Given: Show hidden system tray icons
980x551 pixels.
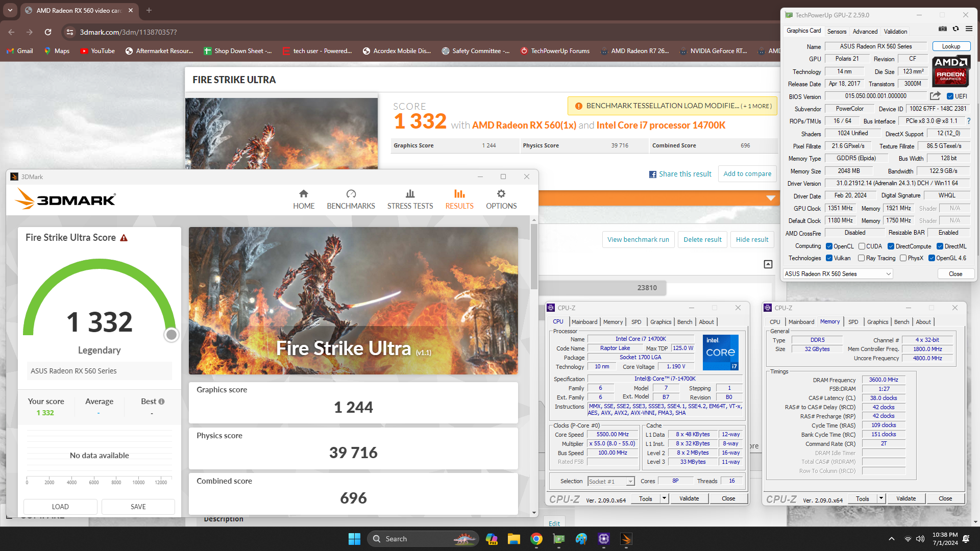Looking at the screenshot, I should (x=892, y=539).
